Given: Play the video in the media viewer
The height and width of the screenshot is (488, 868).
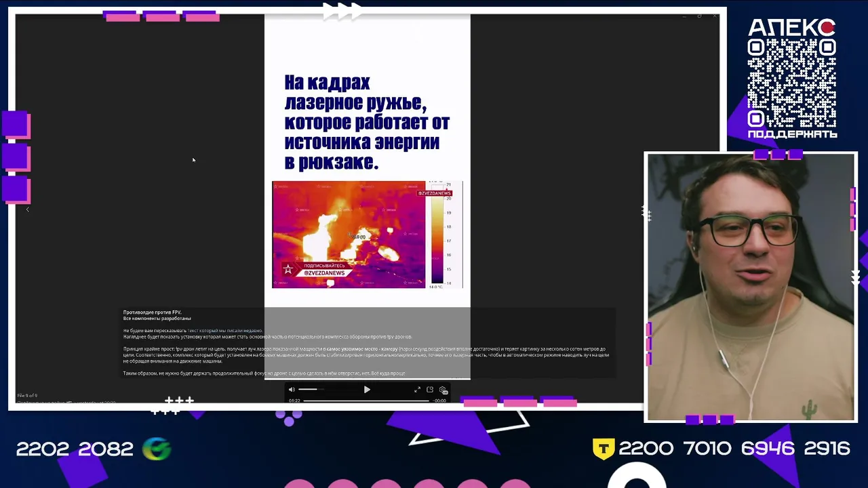Looking at the screenshot, I should (x=367, y=390).
